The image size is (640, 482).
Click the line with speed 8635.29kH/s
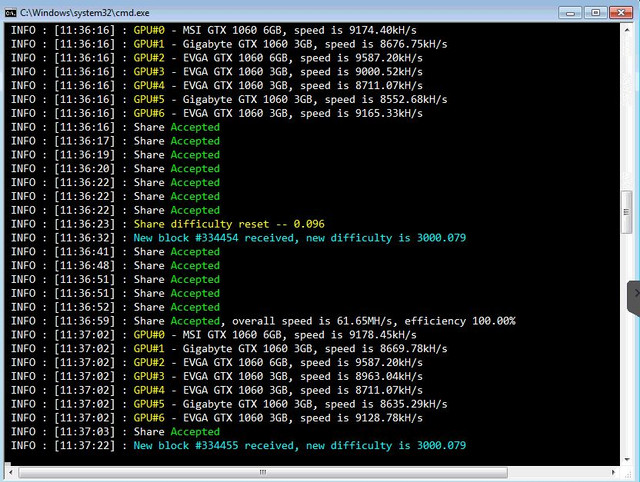pyautogui.click(x=229, y=404)
